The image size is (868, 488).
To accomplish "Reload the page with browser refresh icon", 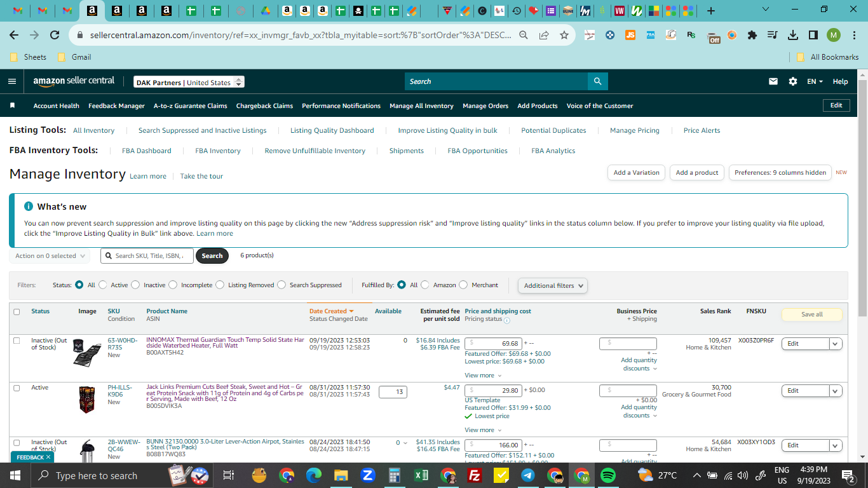I will (x=55, y=35).
